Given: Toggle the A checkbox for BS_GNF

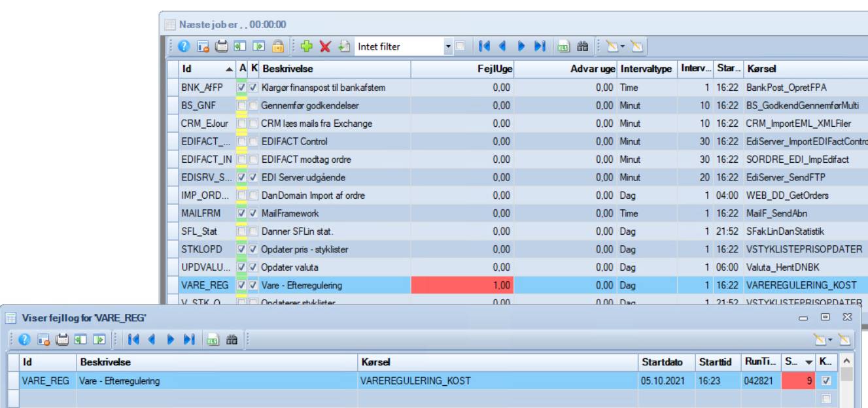Looking at the screenshot, I should [x=242, y=105].
